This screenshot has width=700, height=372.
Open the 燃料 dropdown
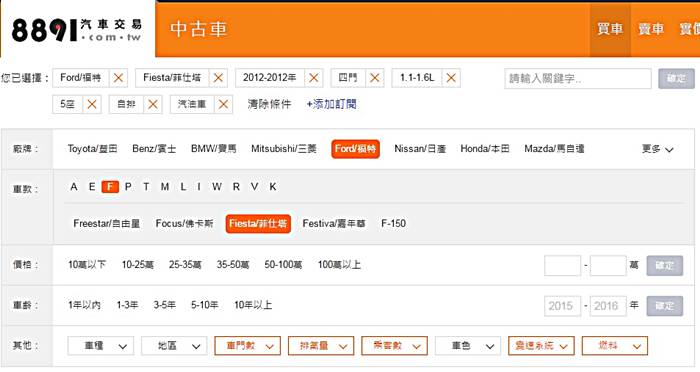point(615,346)
